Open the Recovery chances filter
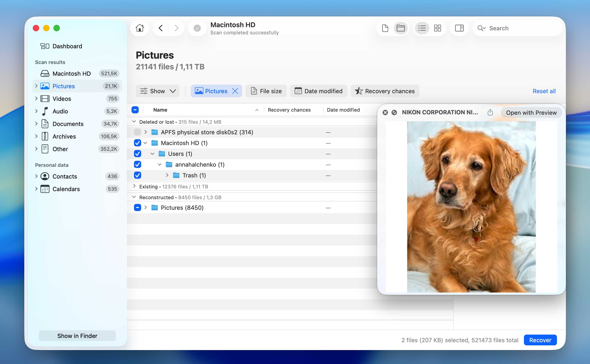This screenshot has width=590, height=364. click(x=385, y=91)
